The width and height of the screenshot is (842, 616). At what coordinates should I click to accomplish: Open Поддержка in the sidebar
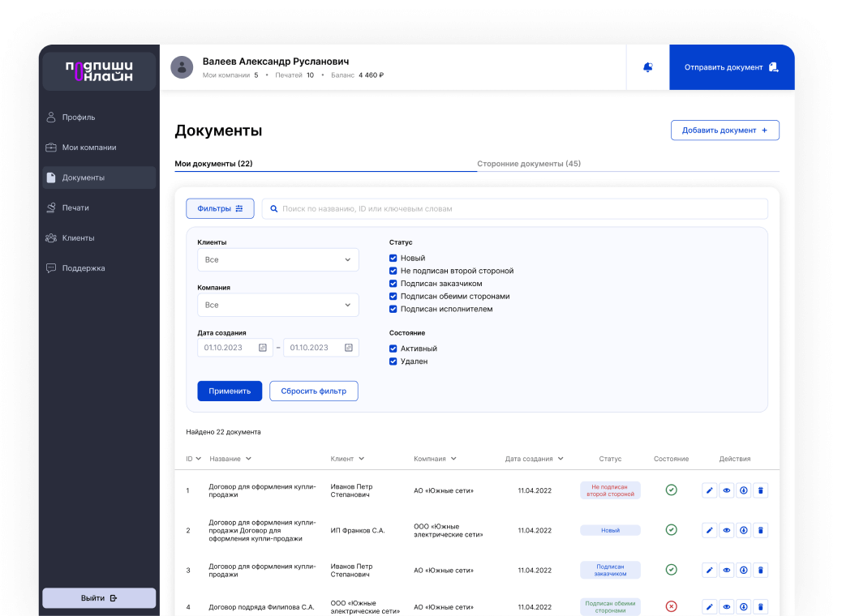[99, 267]
